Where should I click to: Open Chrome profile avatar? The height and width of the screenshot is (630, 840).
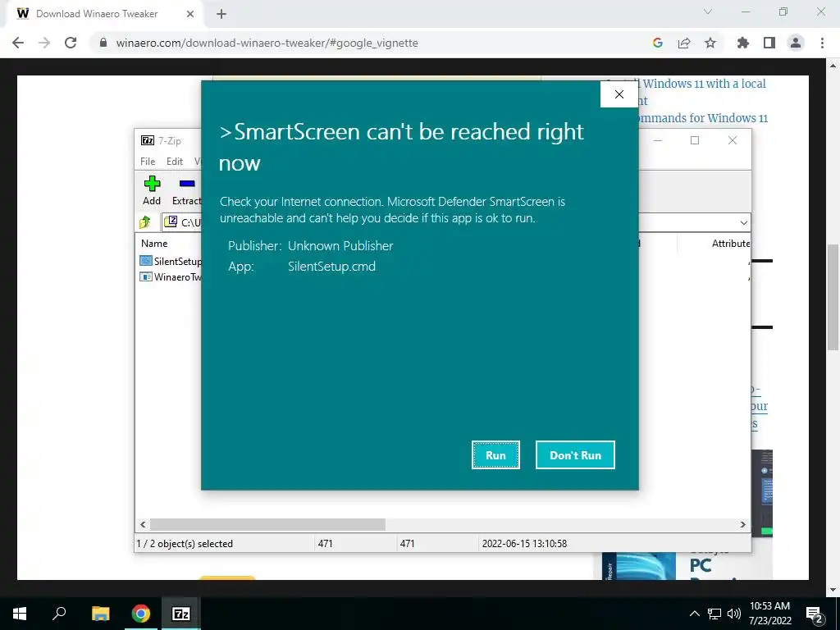tap(796, 43)
